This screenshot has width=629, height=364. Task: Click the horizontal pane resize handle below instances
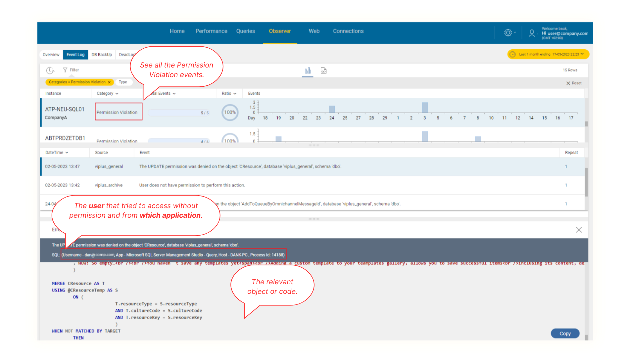(x=314, y=145)
